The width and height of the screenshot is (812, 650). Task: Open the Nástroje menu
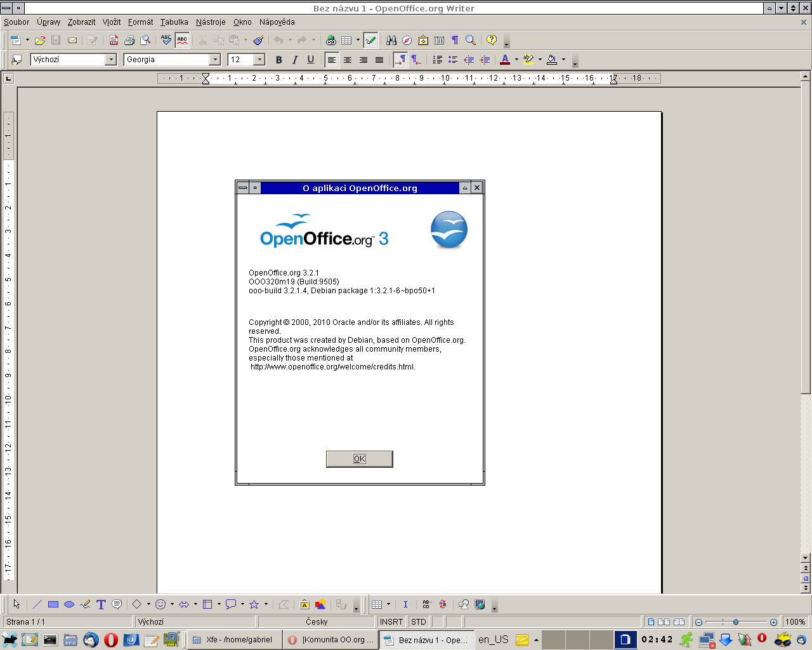[x=211, y=22]
